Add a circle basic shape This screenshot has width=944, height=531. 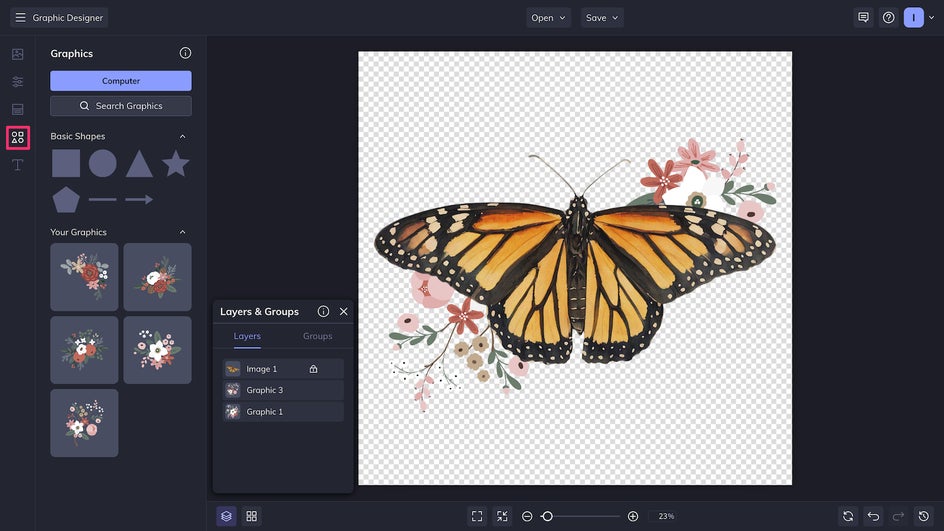103,163
